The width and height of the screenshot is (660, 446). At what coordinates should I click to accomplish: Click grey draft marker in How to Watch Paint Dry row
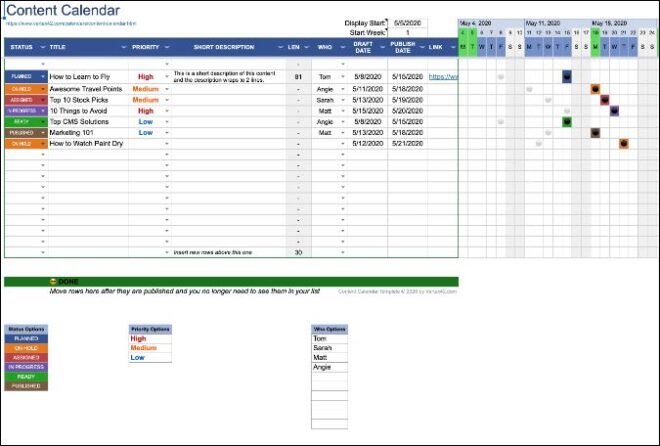[538, 144]
